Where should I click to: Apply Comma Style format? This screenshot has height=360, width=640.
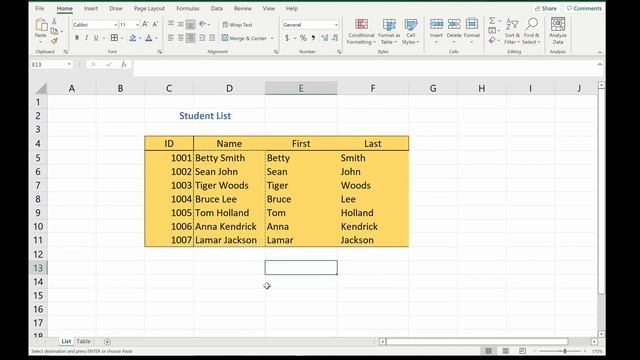pos(313,38)
